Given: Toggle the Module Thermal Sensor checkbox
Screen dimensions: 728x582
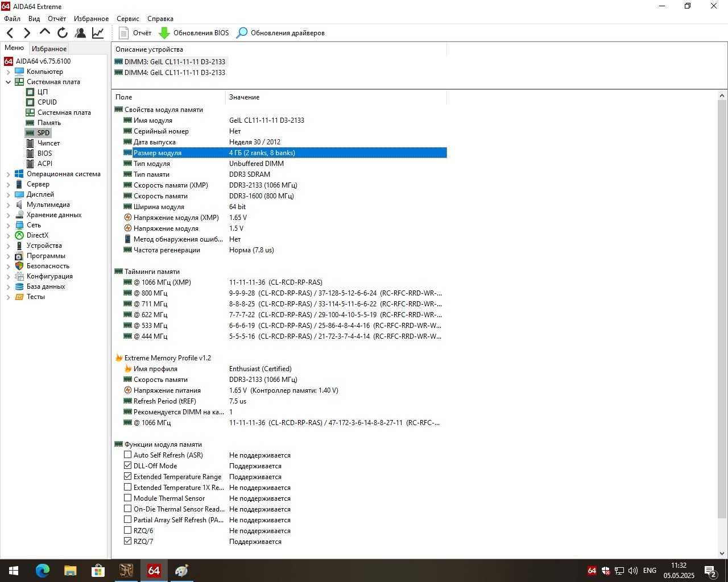Looking at the screenshot, I should 127,498.
